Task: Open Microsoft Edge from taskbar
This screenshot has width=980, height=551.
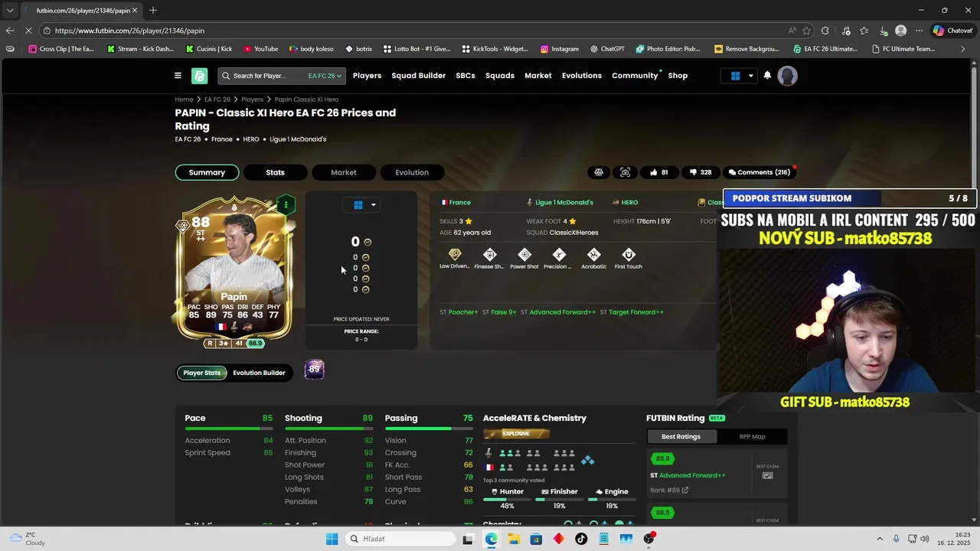Action: (491, 539)
